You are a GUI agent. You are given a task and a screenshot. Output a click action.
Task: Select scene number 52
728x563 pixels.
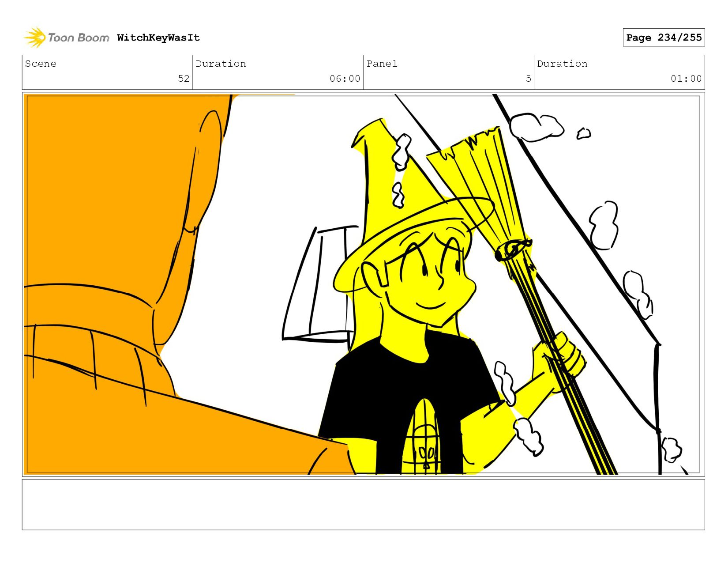point(184,79)
